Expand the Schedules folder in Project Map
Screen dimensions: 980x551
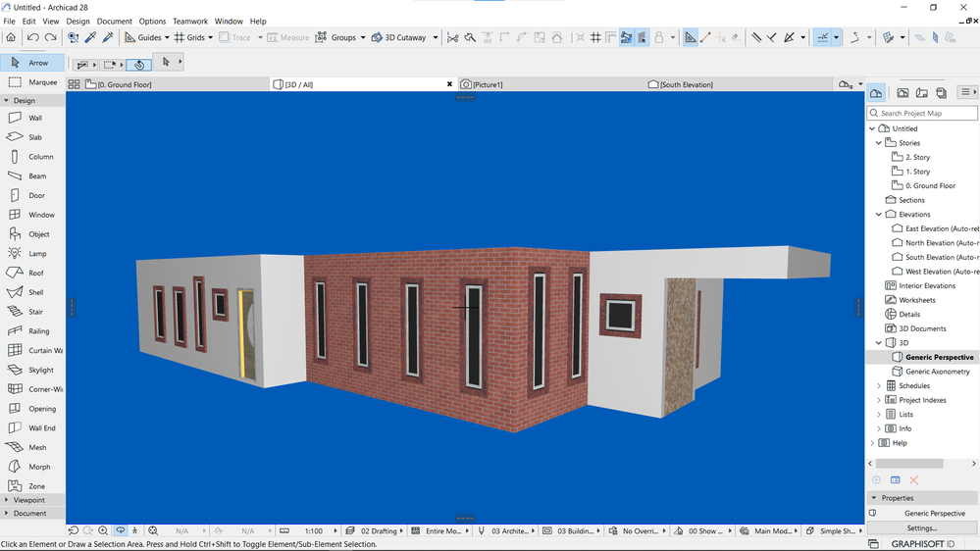[x=879, y=386]
